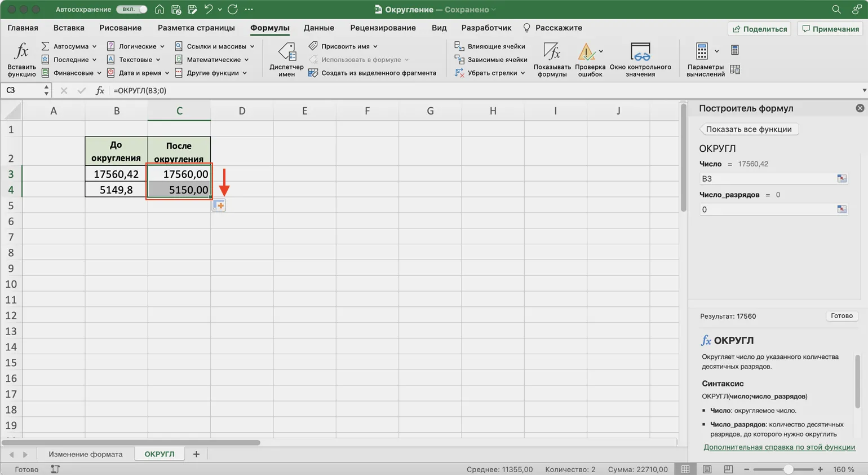The image size is (868, 475).
Task: Click the Auto Fill Options icon below C4
Action: pos(219,206)
